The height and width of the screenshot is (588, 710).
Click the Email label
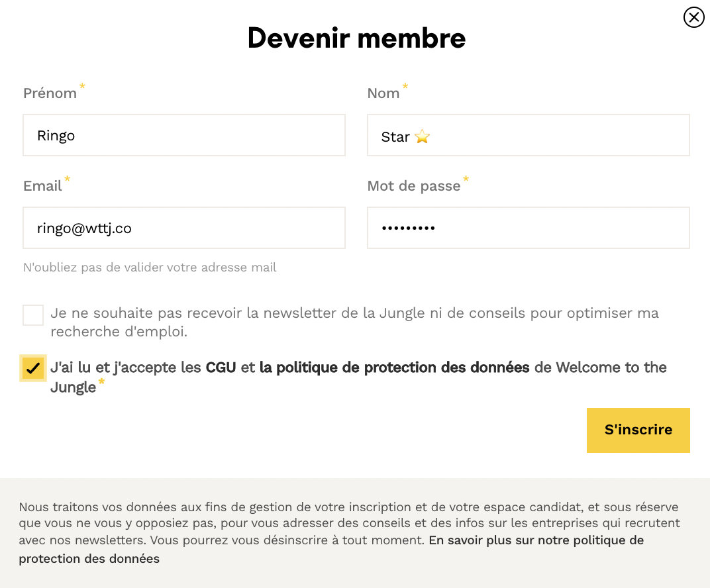coord(42,186)
